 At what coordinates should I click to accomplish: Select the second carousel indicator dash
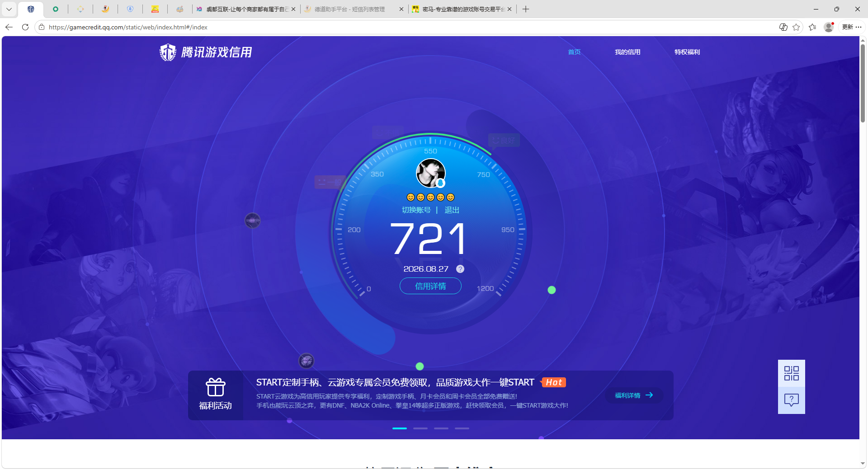point(420,428)
